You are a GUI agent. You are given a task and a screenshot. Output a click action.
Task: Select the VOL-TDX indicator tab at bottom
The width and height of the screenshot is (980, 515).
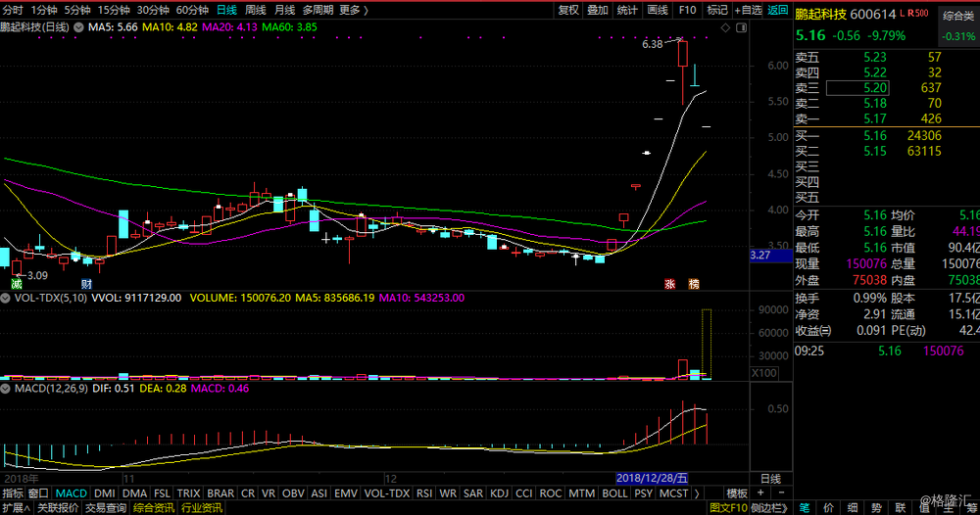tap(386, 493)
